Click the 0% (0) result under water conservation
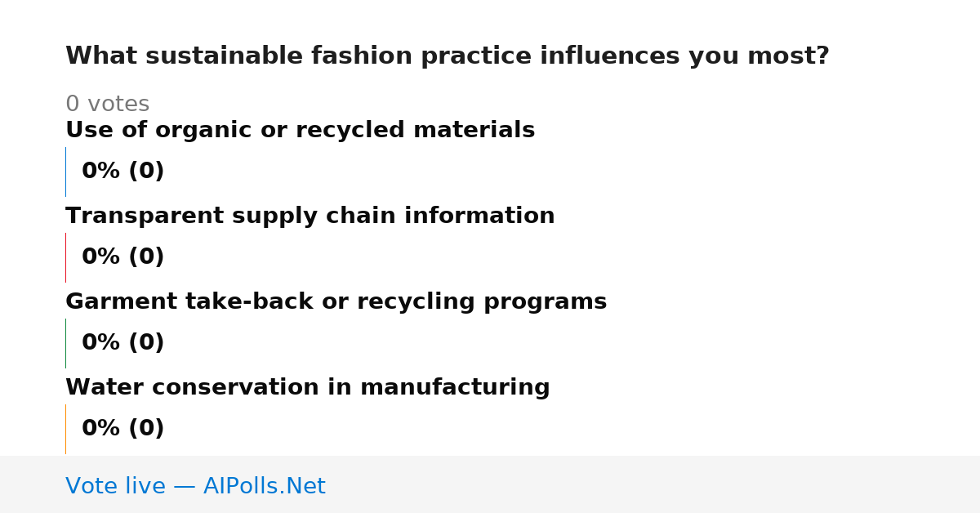Screen dimensions: 980x513 coord(123,429)
